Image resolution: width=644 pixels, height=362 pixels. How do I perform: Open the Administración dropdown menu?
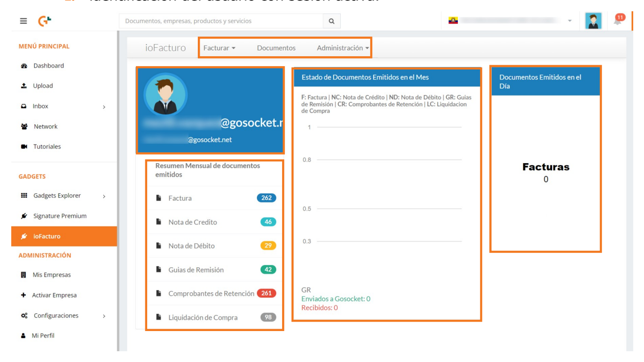343,48
